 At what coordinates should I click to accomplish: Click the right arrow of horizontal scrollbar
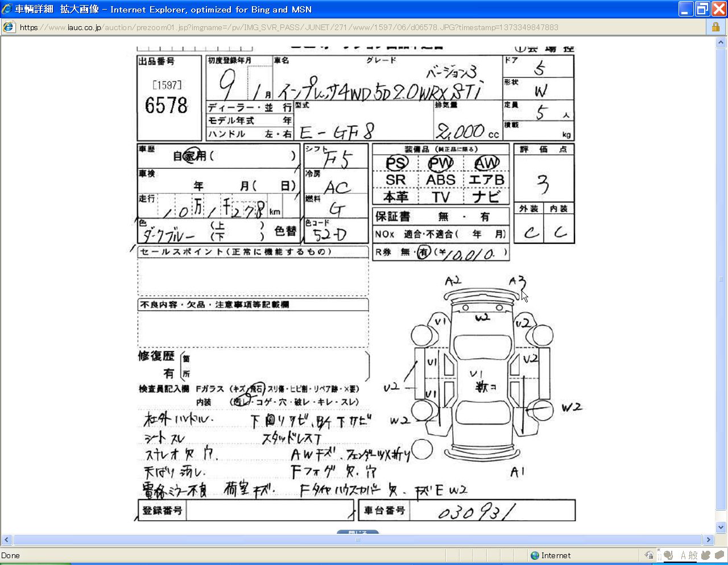click(709, 539)
